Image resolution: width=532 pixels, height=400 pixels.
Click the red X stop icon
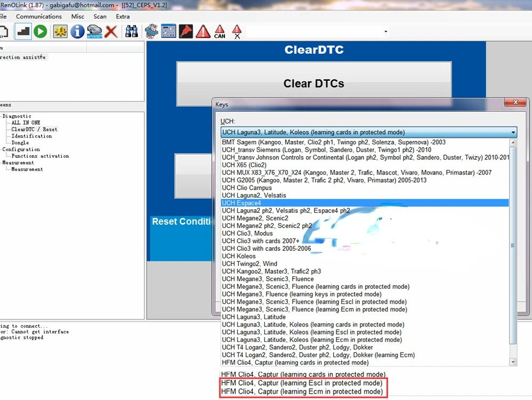(111, 31)
